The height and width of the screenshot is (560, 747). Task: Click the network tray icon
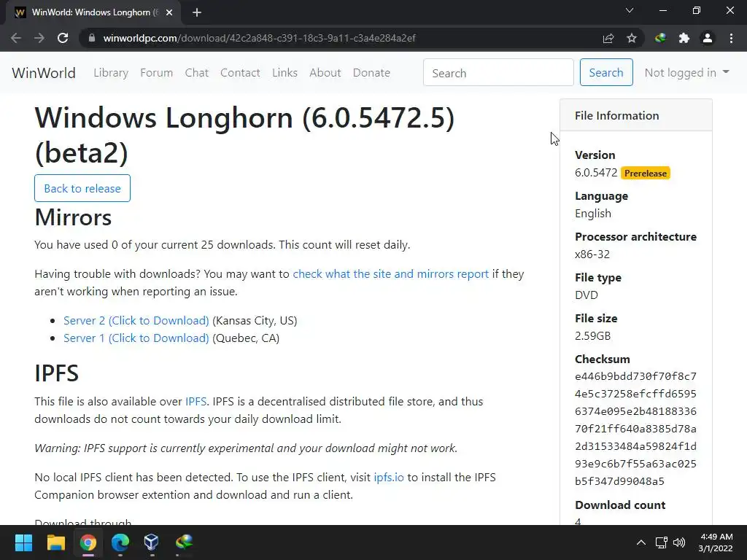661,542
